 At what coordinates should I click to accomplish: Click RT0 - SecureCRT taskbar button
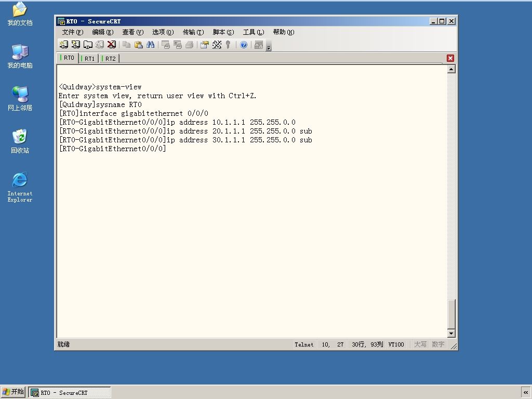(70, 393)
